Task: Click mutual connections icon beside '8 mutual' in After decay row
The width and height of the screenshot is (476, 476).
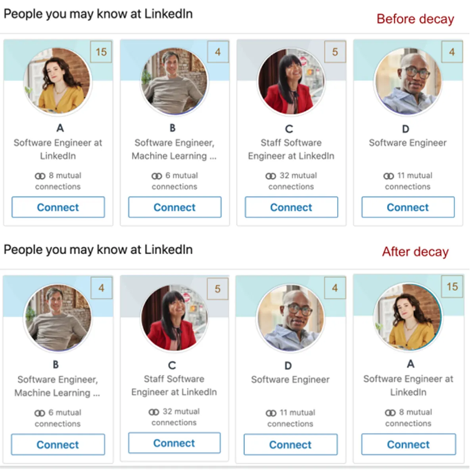Action: click(390, 413)
